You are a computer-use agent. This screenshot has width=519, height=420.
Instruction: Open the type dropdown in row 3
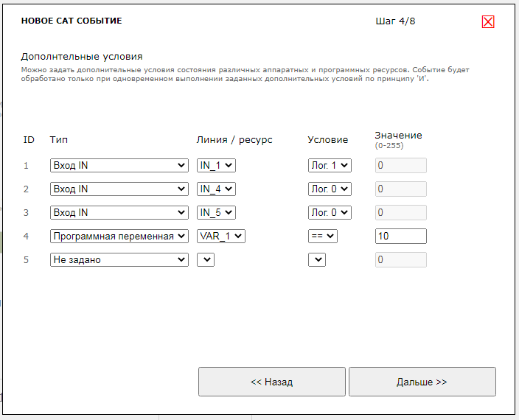click(119, 213)
